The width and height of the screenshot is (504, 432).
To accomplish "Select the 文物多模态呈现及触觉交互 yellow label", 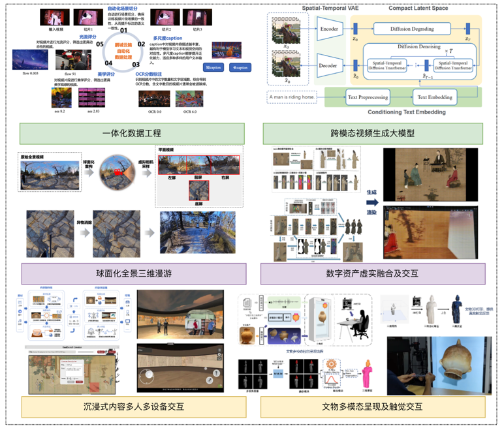I will pyautogui.click(x=372, y=407).
